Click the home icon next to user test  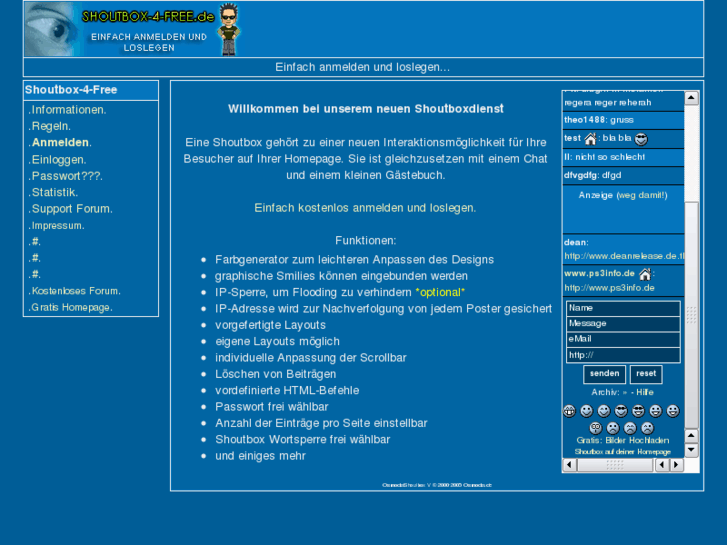pos(590,139)
